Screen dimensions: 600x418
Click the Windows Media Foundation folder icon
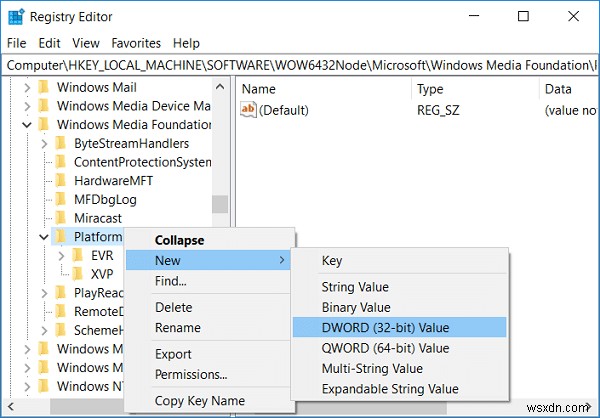tap(44, 124)
